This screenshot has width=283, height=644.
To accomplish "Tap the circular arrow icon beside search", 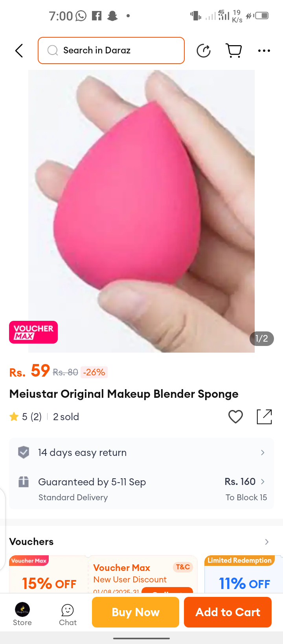I will (x=204, y=51).
